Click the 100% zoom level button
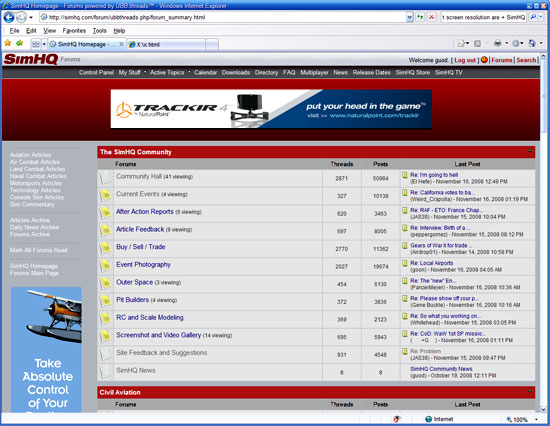This screenshot has height=426, width=550. (x=517, y=419)
